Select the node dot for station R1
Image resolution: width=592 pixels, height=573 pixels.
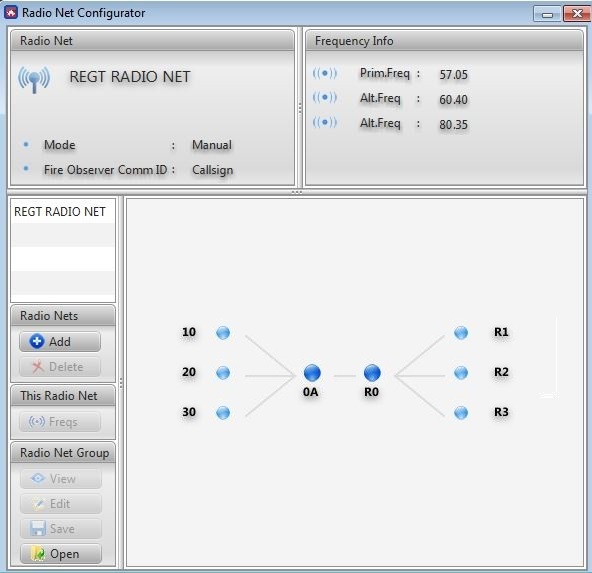(x=461, y=333)
